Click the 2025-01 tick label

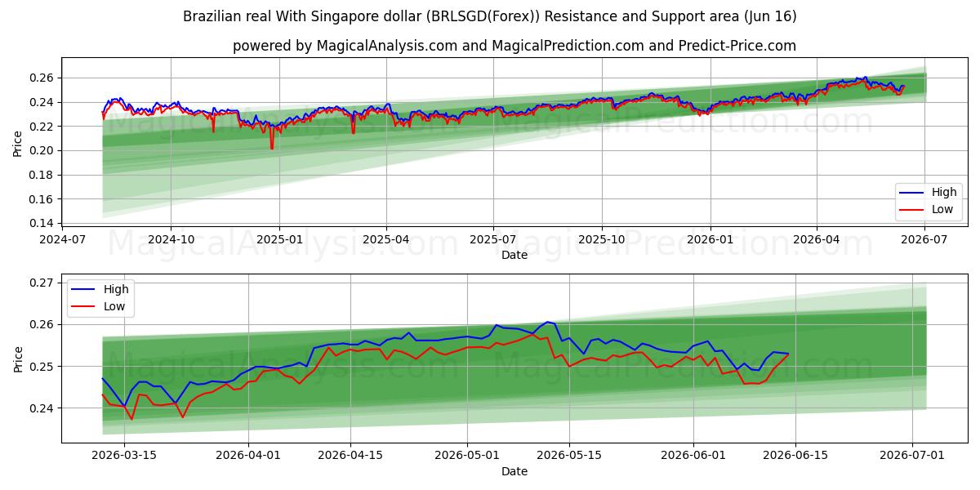279,239
